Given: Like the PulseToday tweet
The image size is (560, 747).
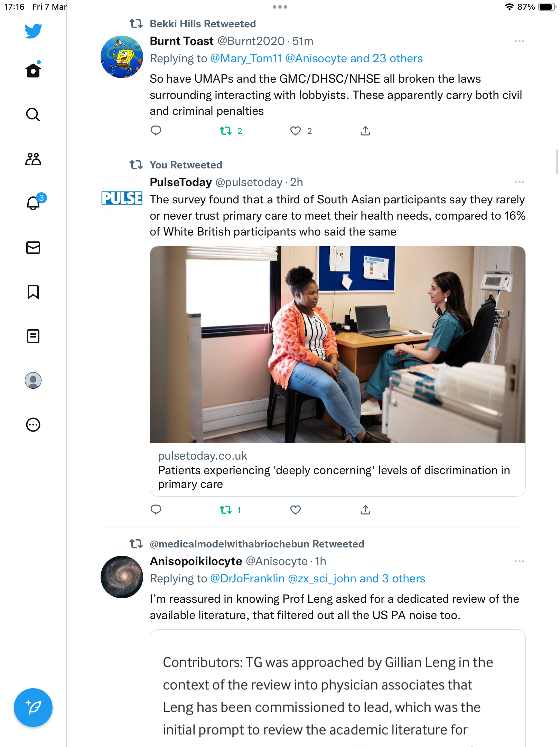Looking at the screenshot, I should click(x=296, y=510).
